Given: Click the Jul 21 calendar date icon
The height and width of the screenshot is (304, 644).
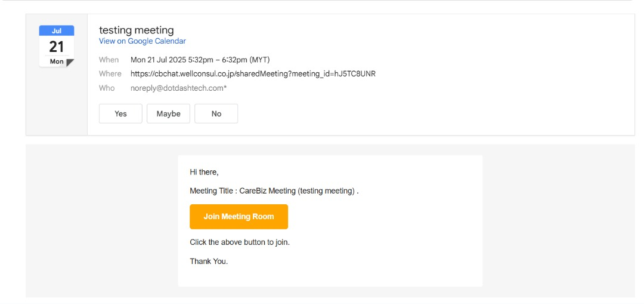Looking at the screenshot, I should pyautogui.click(x=57, y=47).
